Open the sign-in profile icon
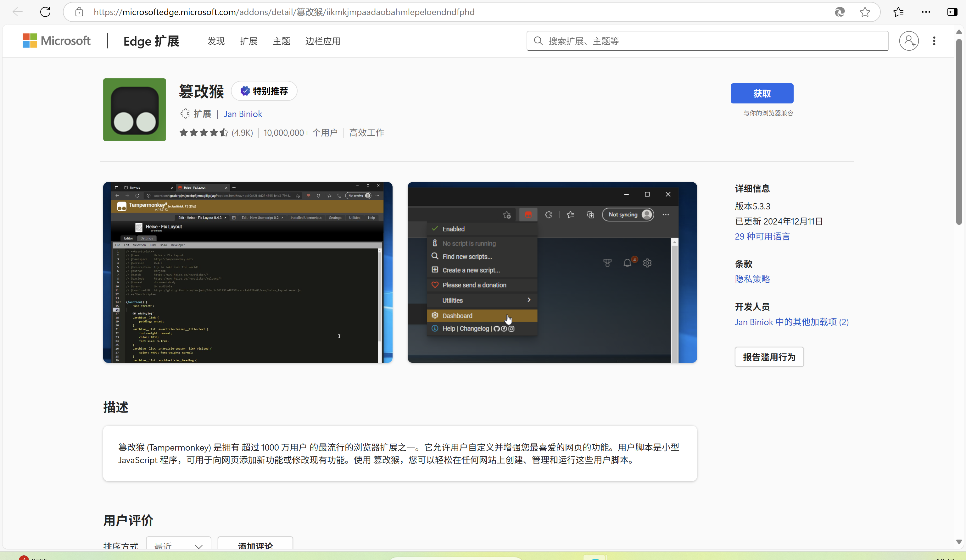 point(909,41)
